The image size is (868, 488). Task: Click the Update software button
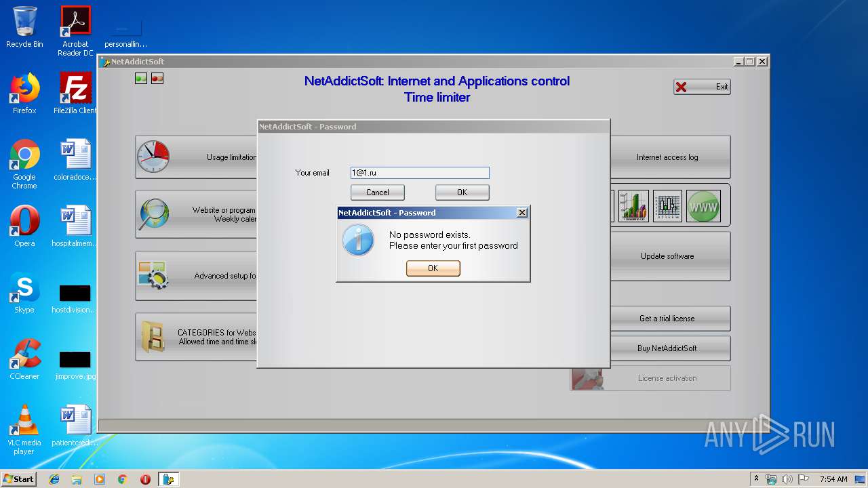670,256
